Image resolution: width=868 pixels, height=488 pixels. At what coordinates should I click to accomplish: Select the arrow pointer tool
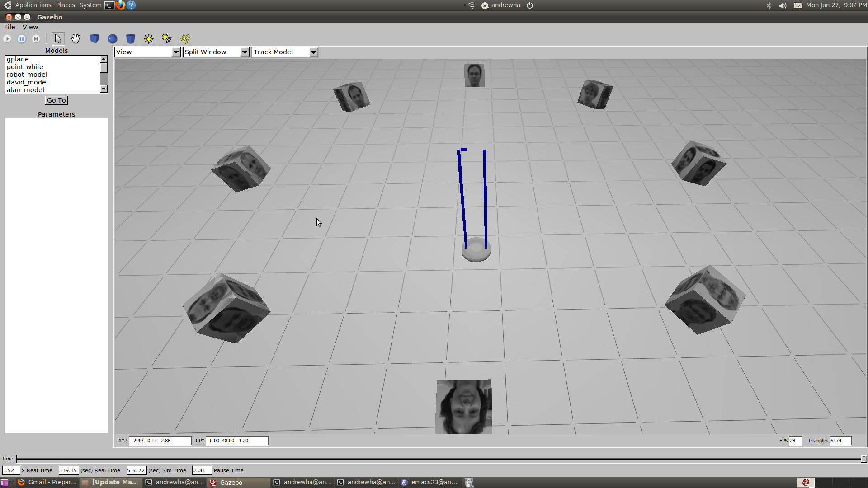57,38
